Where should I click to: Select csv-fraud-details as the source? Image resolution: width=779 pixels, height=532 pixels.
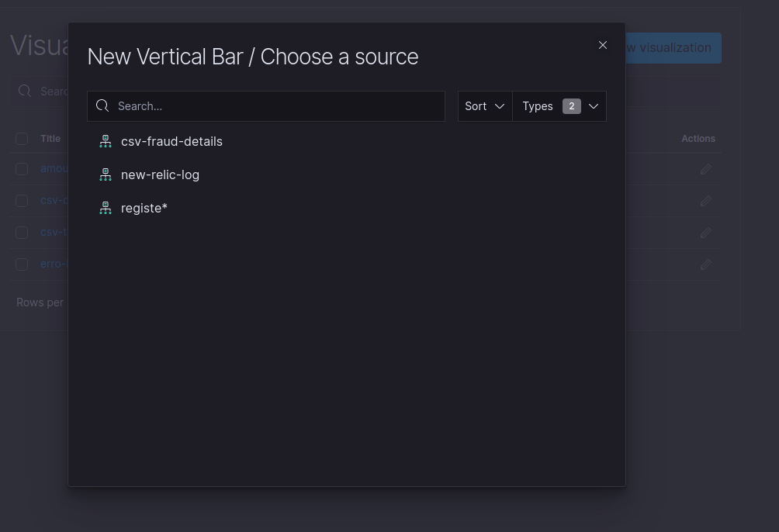point(171,141)
